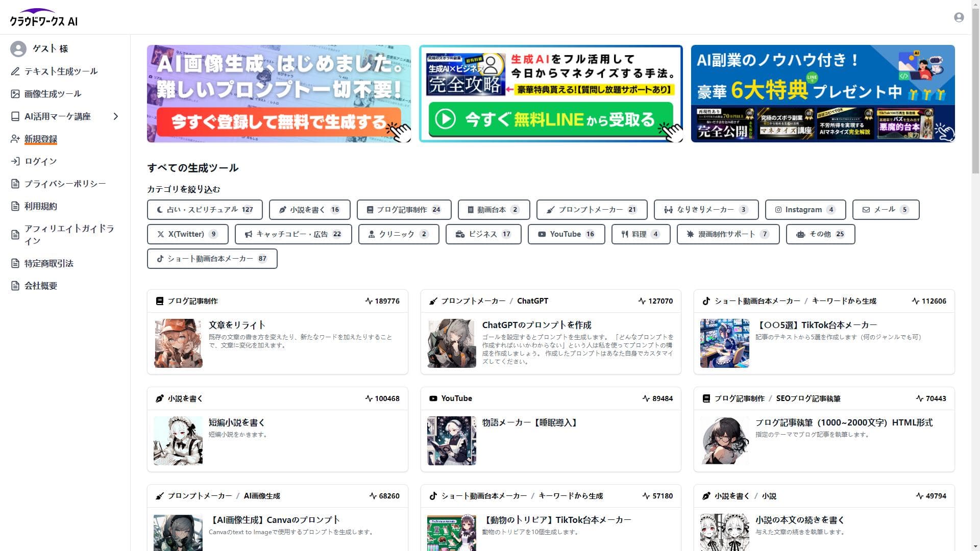Select the Instagram category filter

point(805,210)
